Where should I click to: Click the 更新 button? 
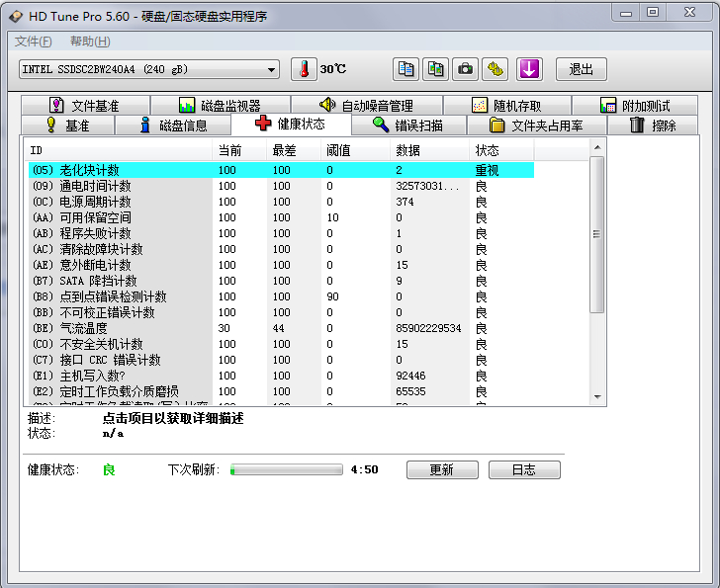pyautogui.click(x=442, y=469)
